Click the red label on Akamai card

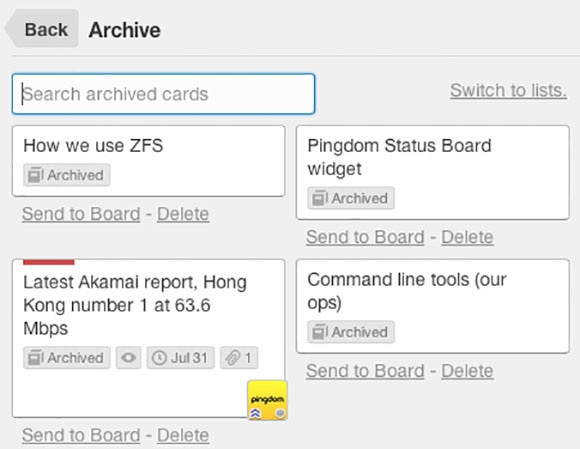[x=49, y=262]
